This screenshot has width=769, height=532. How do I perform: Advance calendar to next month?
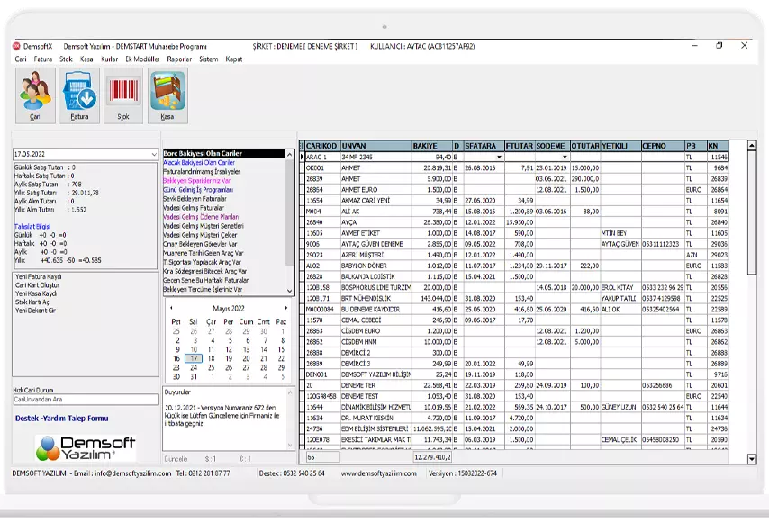pos(287,308)
